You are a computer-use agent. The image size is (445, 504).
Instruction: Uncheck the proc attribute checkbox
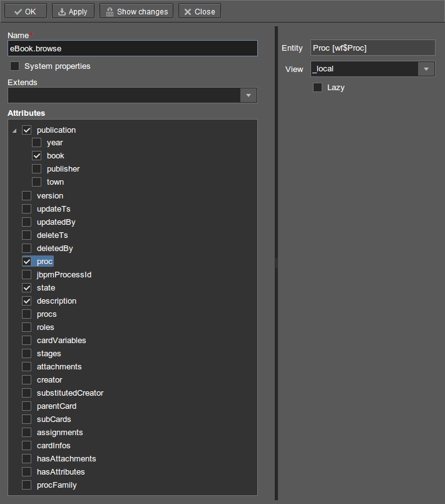coord(27,262)
